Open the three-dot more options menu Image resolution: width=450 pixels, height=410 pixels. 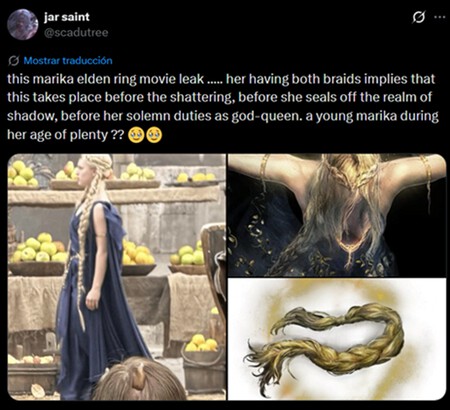[440, 17]
